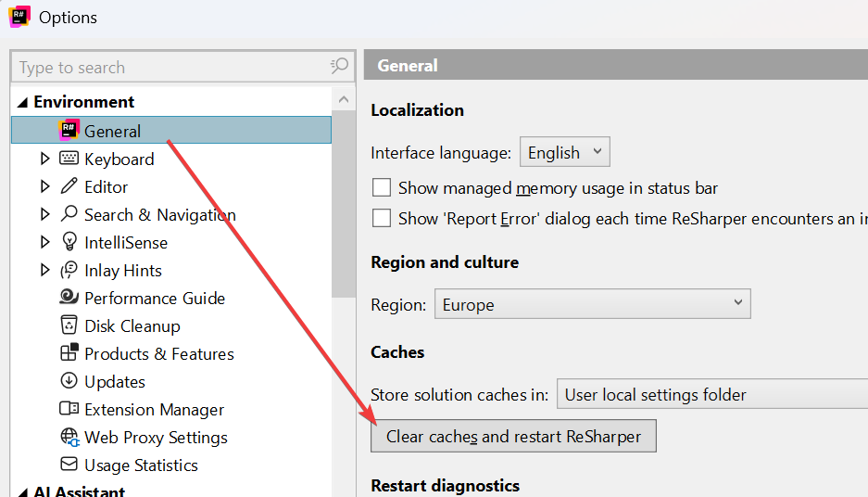Screen dimensions: 868x497
Task: Select the IntelliSense label in the tree
Action: [126, 242]
